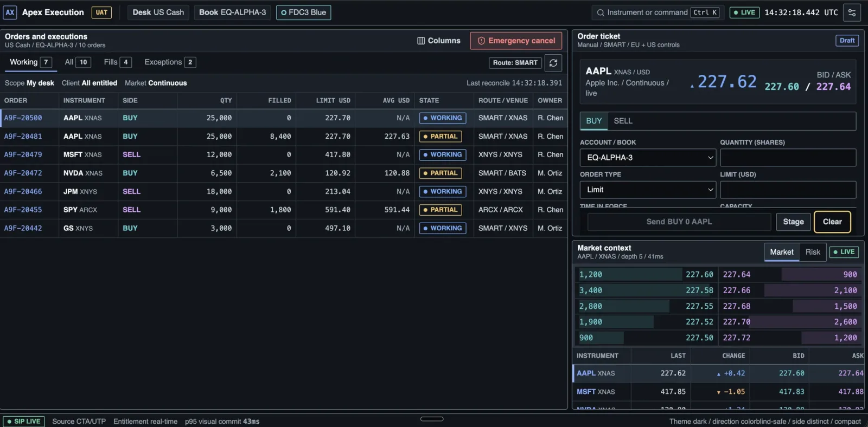Change the Client All entitled filter
Screen dimensions: 868x427
90,83
